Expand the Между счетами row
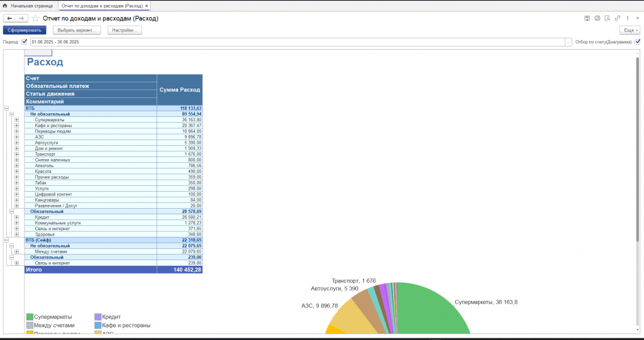 (16, 252)
